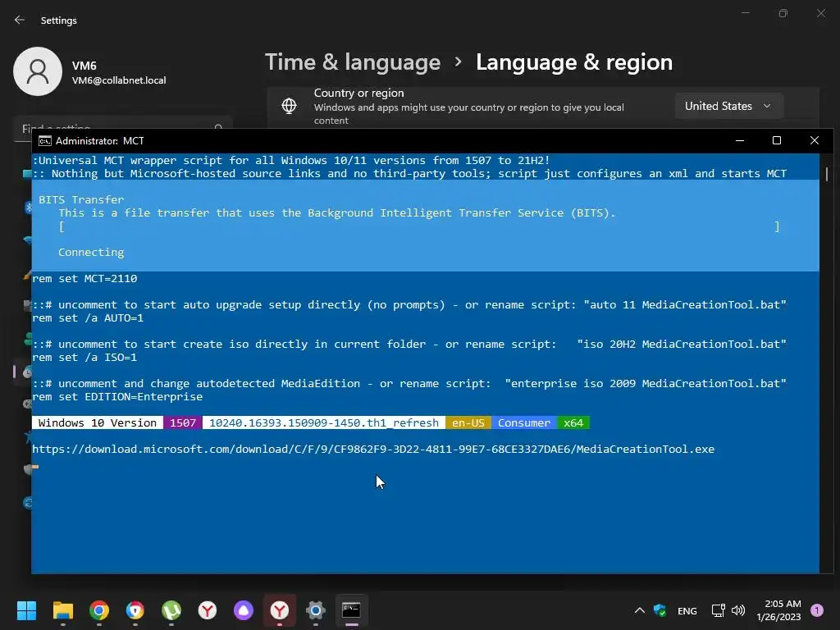Click the Connecting status text
The width and height of the screenshot is (840, 630).
click(x=91, y=253)
